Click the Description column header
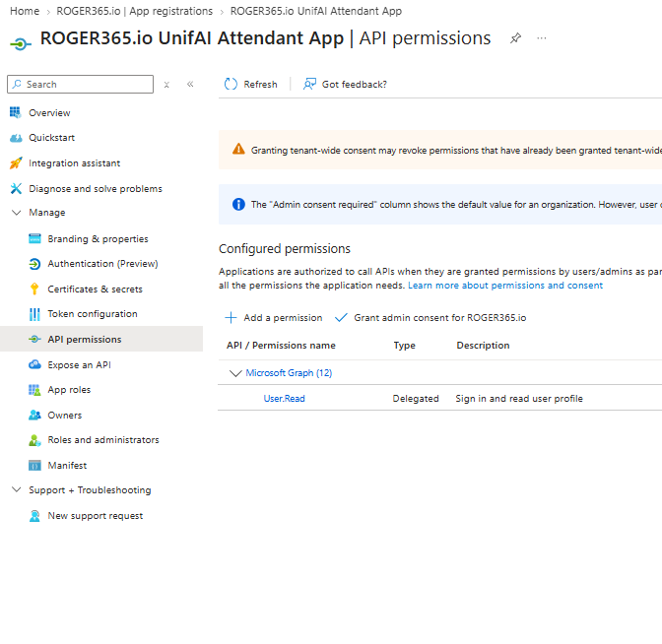 483,346
